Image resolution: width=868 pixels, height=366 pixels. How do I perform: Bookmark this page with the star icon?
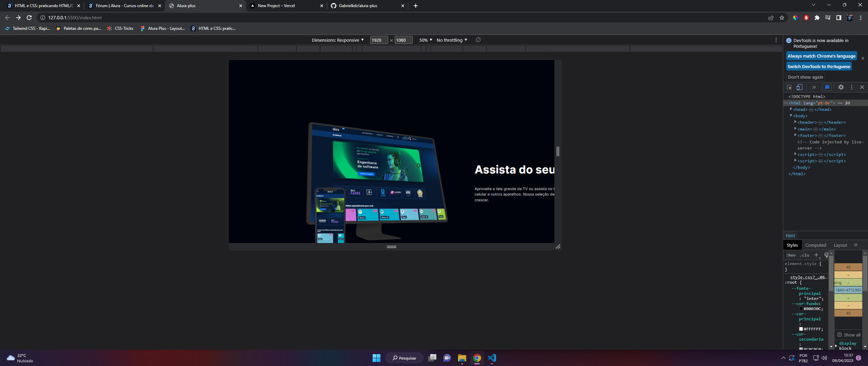coord(782,18)
